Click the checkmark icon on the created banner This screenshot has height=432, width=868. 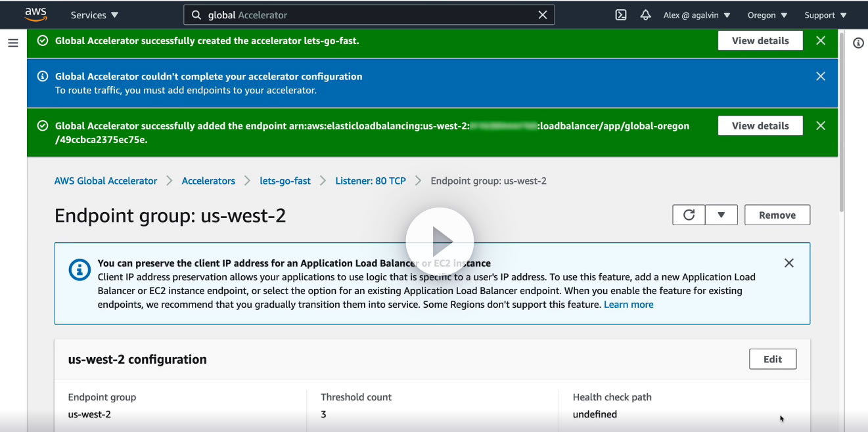(x=43, y=41)
